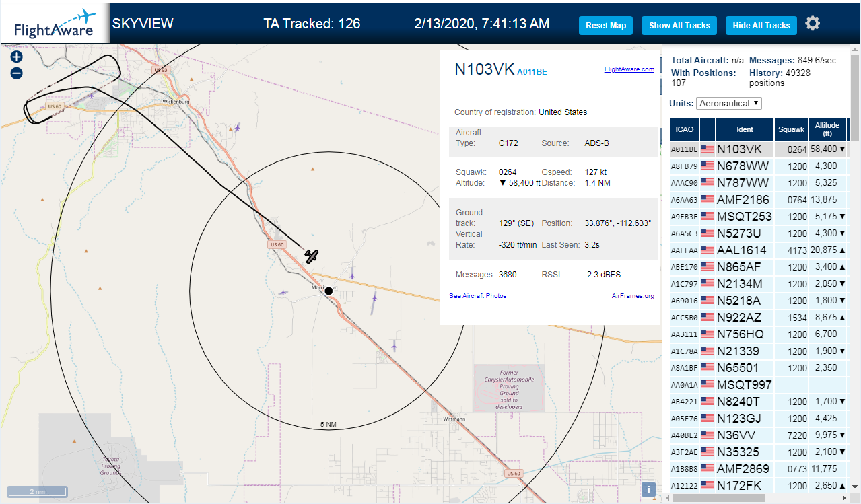861x504 pixels.
Task: Select the N103VK aircraft icon on map
Action: 312,256
